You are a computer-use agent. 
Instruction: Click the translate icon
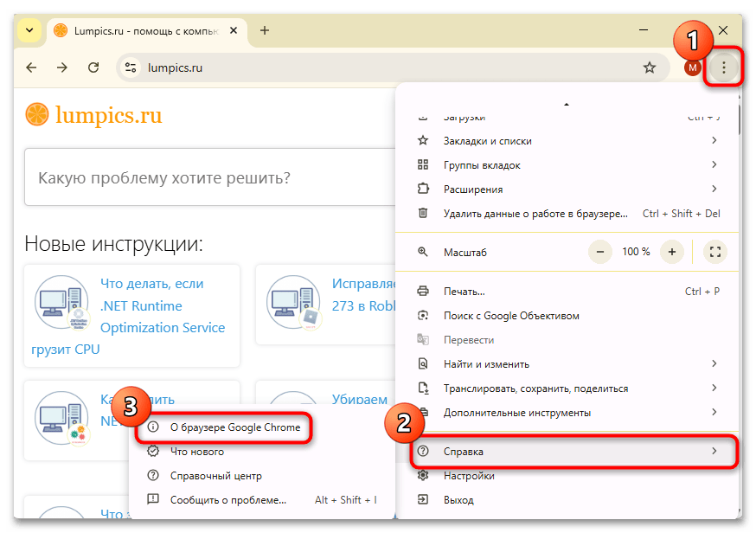423,339
